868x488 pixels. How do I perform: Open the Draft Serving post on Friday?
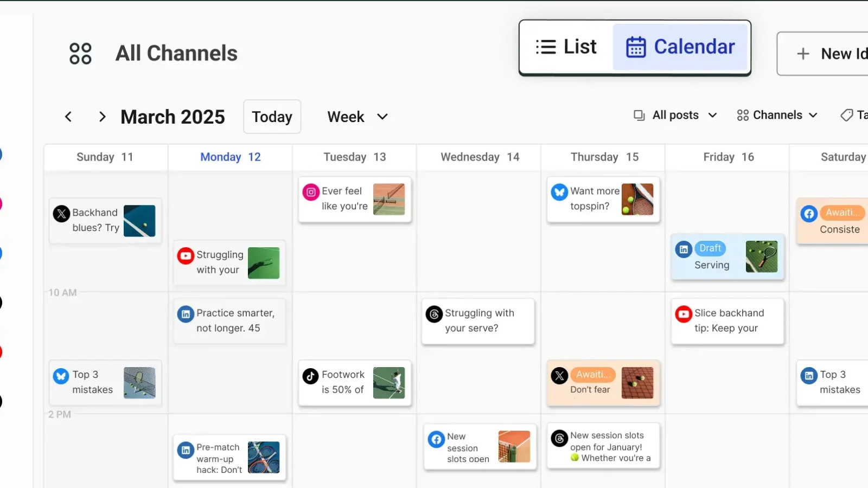(712, 265)
